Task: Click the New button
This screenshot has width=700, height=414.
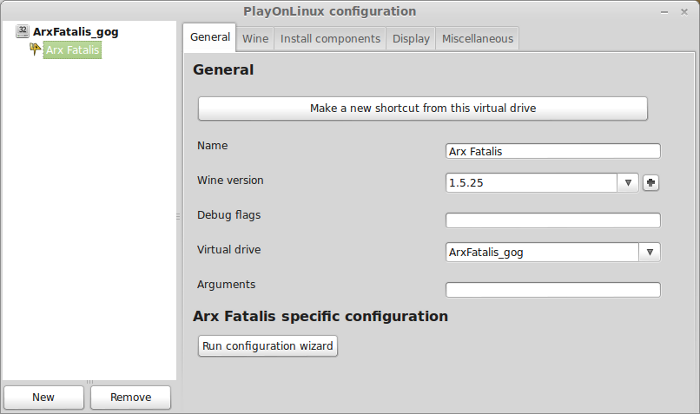Action: point(43,397)
